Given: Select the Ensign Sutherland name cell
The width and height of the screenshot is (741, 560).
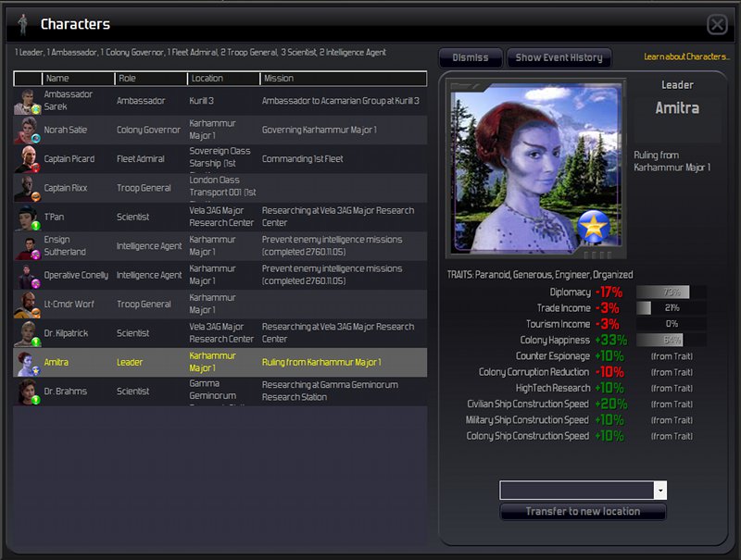Looking at the screenshot, I should tap(65, 246).
